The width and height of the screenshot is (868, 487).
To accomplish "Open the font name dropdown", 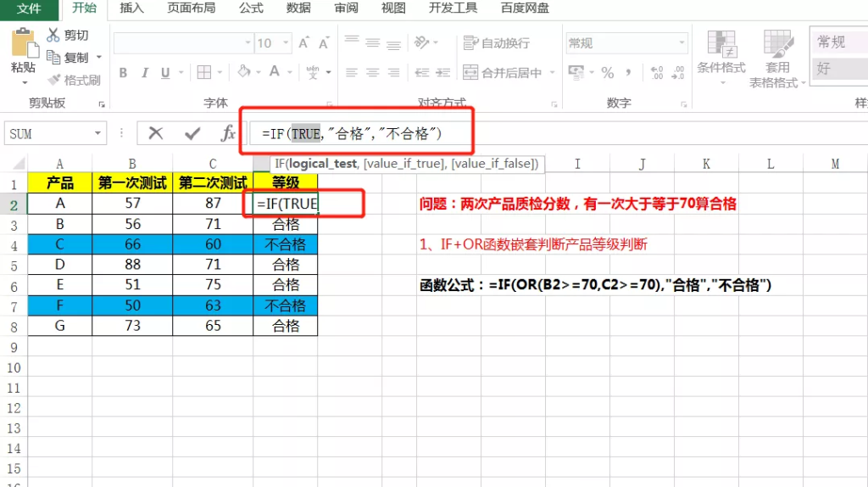I will click(248, 42).
